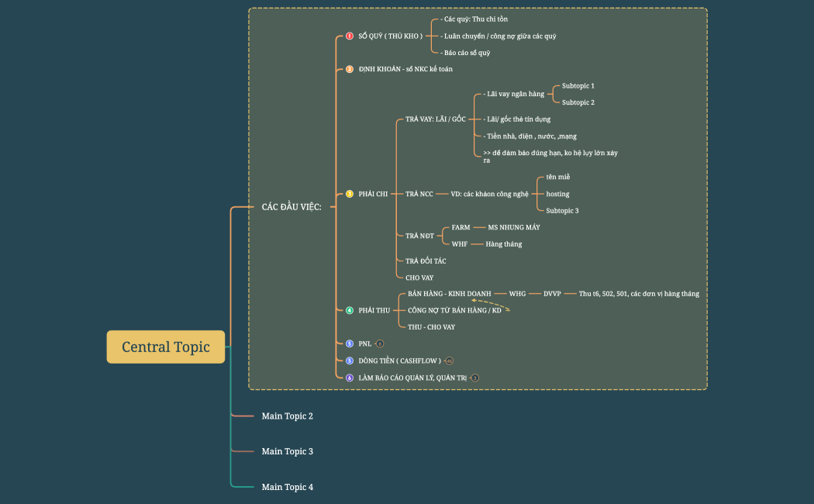Expand LÀM BÁO CÁO QUẢN LÝ subtopics badge

coord(475,378)
